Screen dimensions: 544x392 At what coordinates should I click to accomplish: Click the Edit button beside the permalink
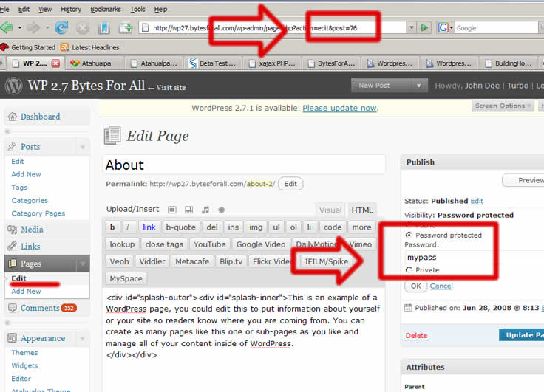click(290, 184)
